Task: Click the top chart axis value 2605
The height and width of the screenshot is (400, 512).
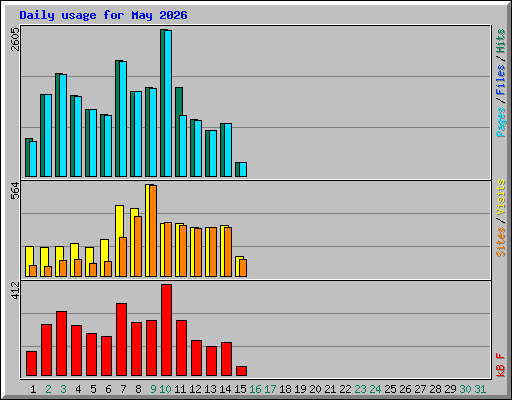Action: click(x=15, y=39)
